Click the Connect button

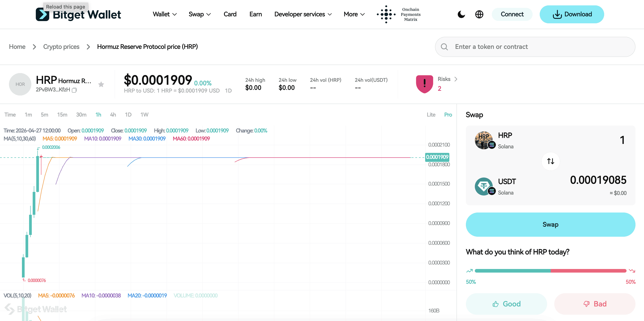coord(512,14)
